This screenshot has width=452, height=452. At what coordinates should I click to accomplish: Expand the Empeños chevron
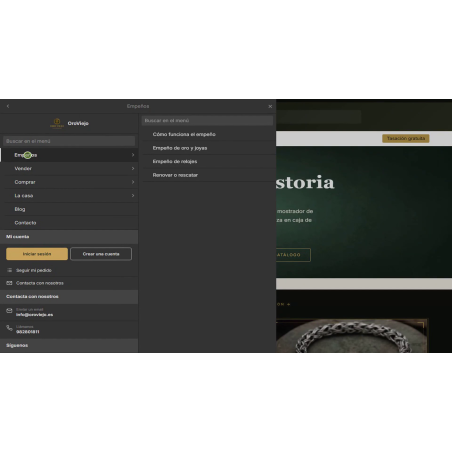(x=133, y=155)
